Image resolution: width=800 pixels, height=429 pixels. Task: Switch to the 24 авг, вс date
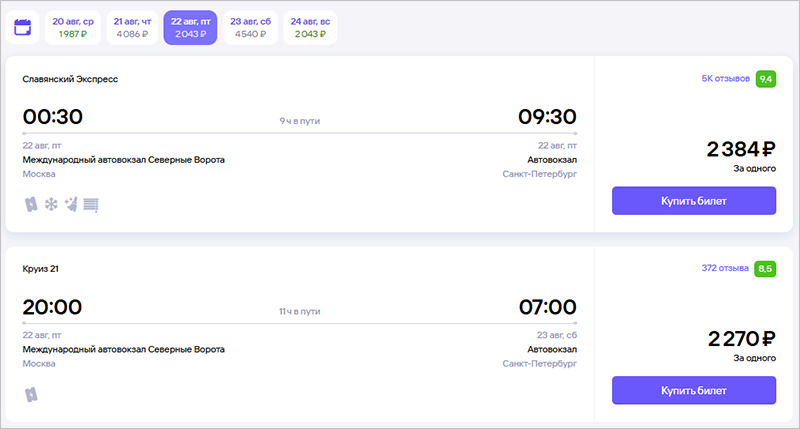pos(310,27)
